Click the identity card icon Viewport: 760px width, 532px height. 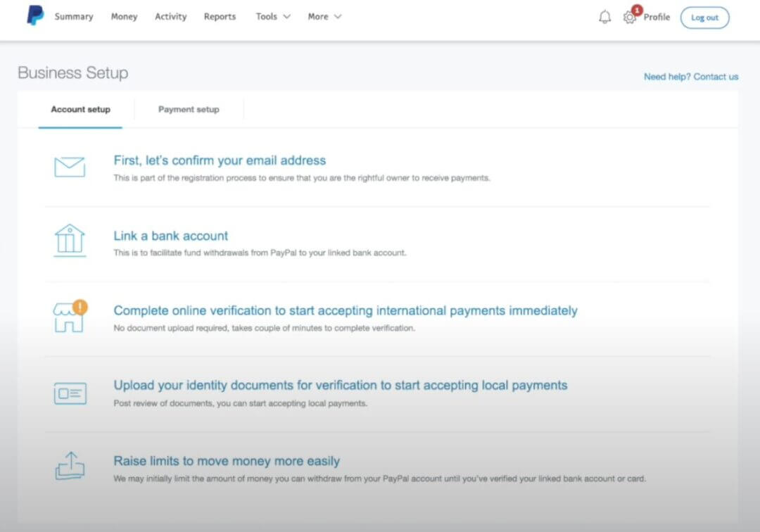pos(70,393)
